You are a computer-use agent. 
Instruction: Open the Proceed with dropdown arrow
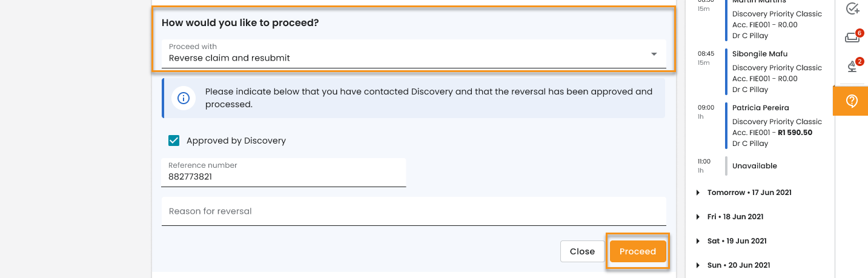point(654,54)
